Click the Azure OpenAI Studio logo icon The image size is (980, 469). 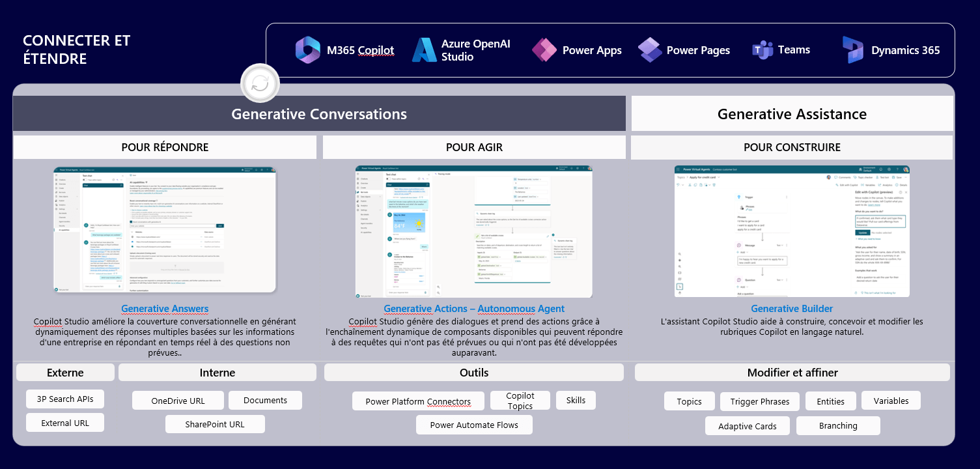pyautogui.click(x=425, y=50)
